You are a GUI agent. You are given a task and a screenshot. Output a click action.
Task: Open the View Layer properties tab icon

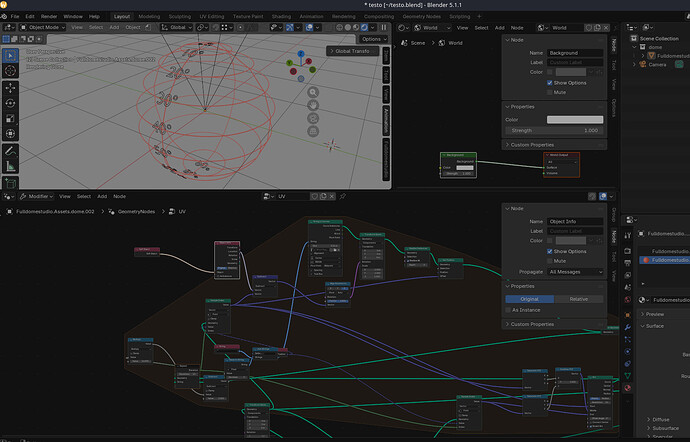coord(628,276)
